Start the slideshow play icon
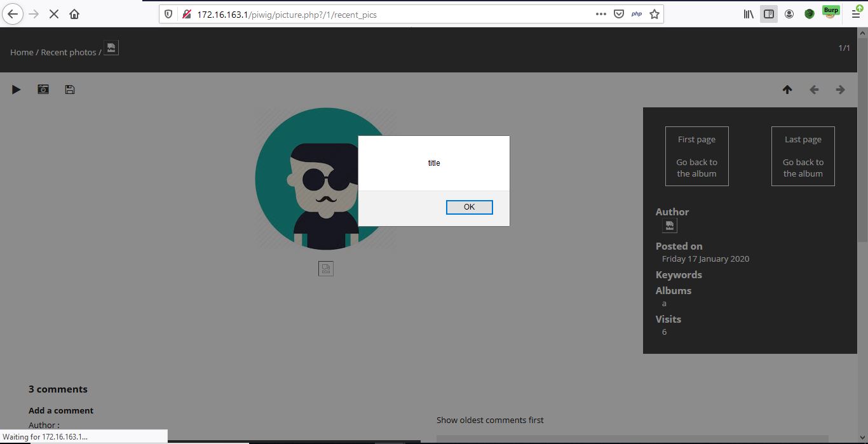 tap(17, 90)
